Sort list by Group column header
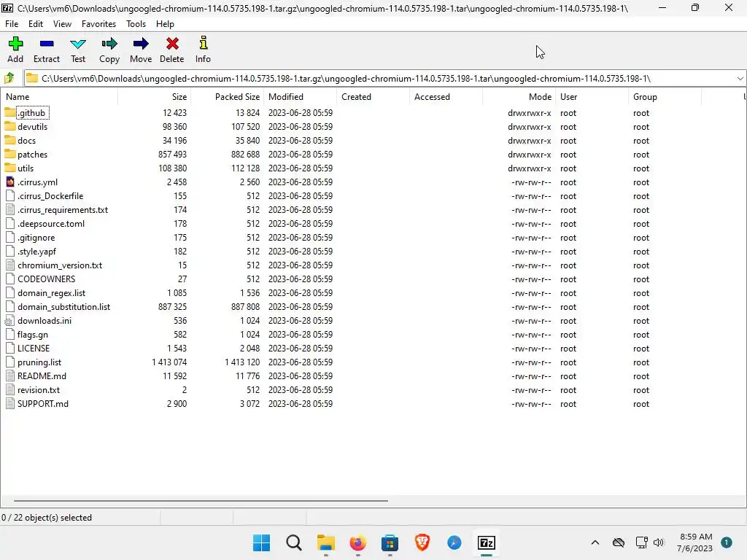This screenshot has width=747, height=560. click(x=665, y=97)
